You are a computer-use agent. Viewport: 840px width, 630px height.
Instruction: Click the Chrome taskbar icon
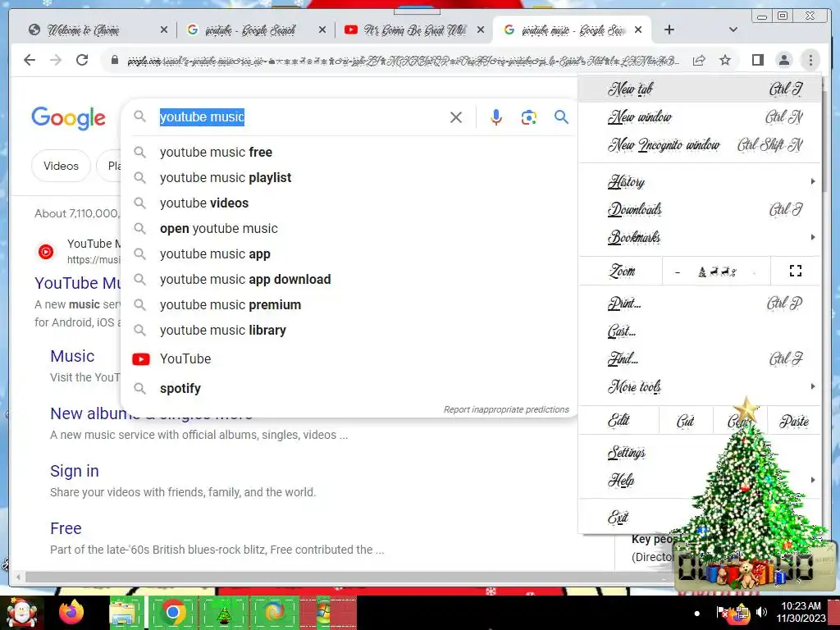tap(172, 612)
